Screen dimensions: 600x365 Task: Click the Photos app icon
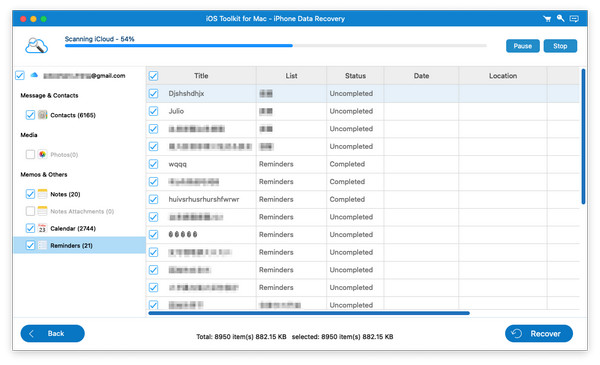(42, 155)
